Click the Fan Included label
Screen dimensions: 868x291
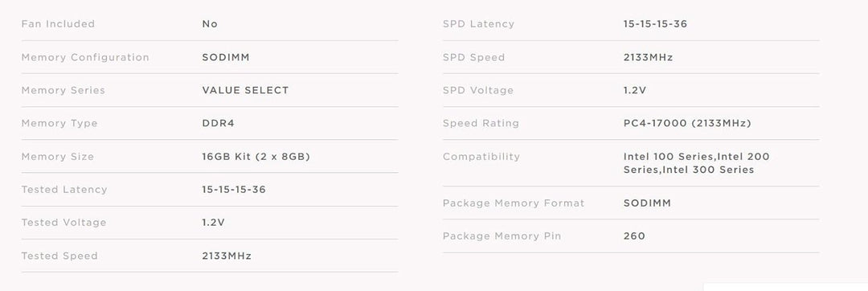click(58, 24)
